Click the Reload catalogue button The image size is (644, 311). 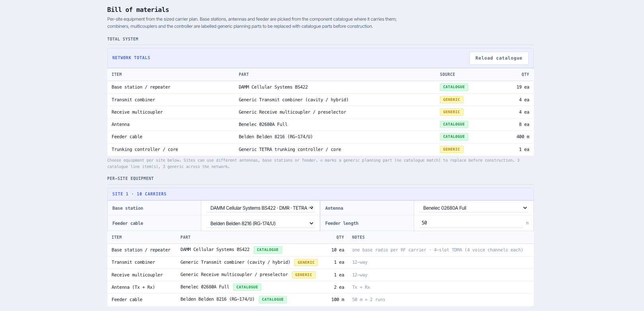[499, 58]
